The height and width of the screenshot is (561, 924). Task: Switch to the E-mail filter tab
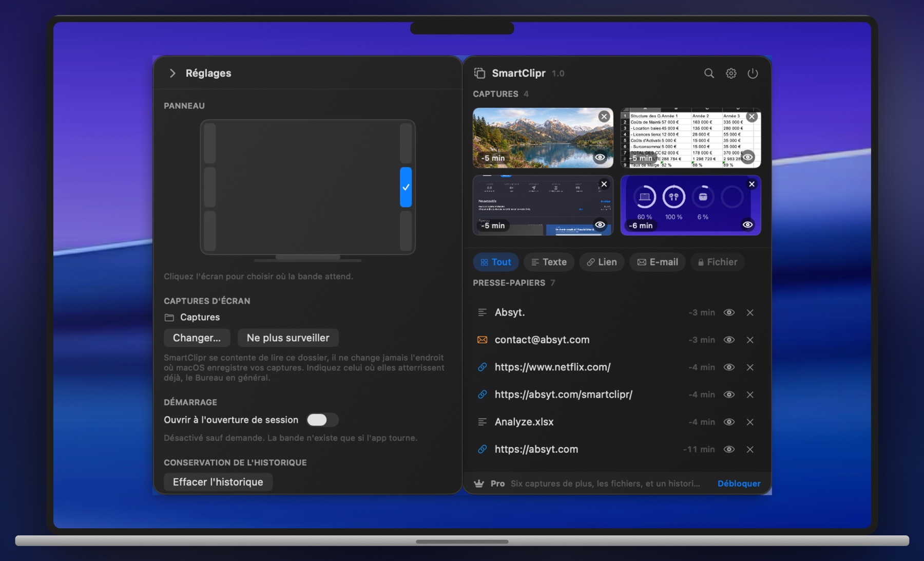pos(657,262)
